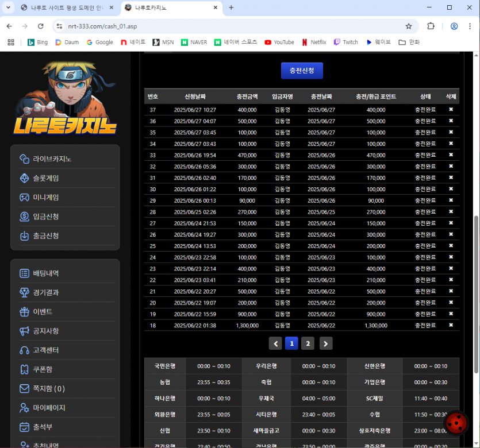The height and width of the screenshot is (448, 480).
Task: Open the 웨이브 bookmark
Action: [378, 42]
